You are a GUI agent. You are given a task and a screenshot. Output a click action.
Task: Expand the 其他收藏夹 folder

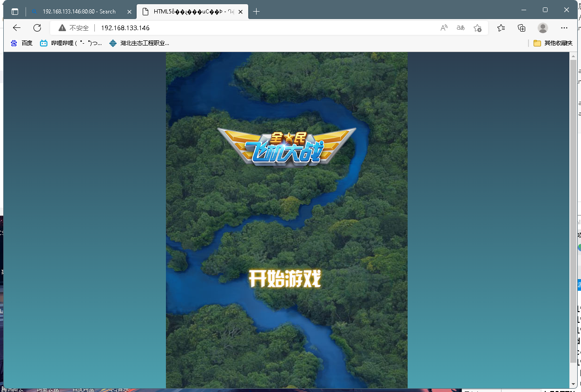(553, 43)
